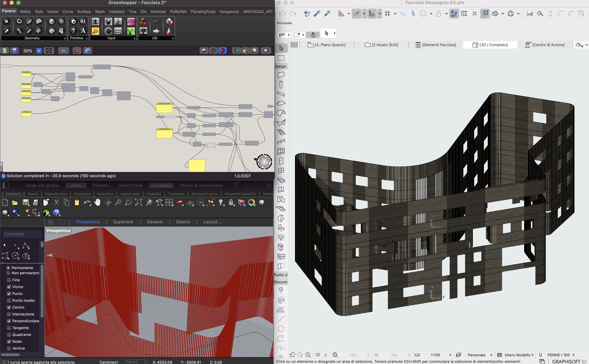589x364 pixels.
Task: Open the Kangaroo2 tab in Grasshopper
Action: tap(229, 12)
